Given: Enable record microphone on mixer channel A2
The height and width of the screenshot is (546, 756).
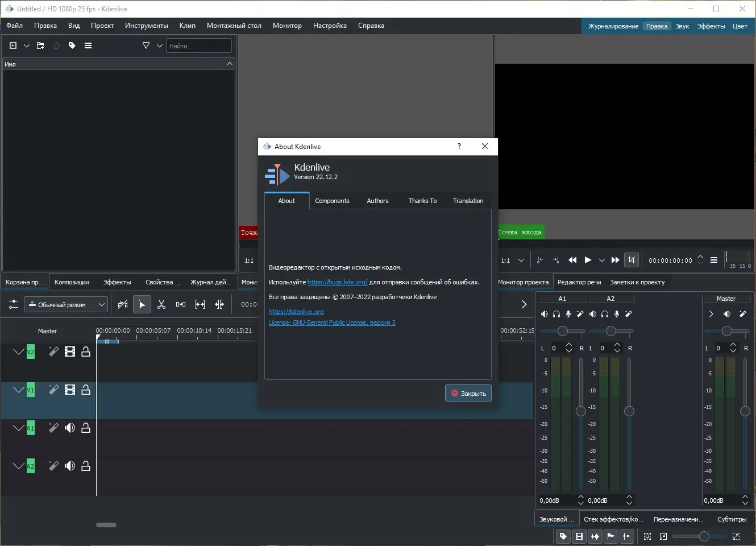Looking at the screenshot, I should click(617, 314).
